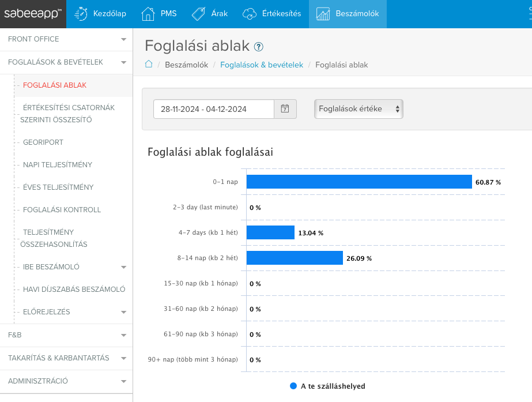Click the 4-7 days bar
Viewport: 532px width, 402px height.
[270, 232]
